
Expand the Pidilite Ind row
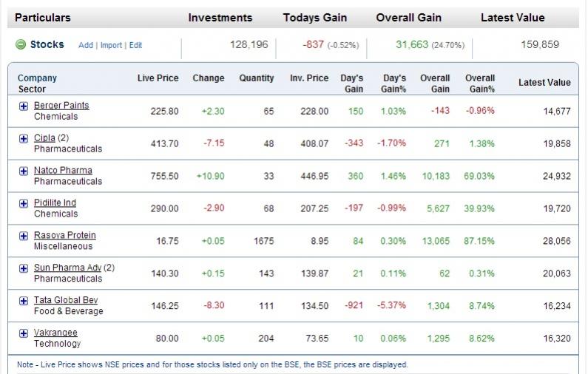(24, 203)
